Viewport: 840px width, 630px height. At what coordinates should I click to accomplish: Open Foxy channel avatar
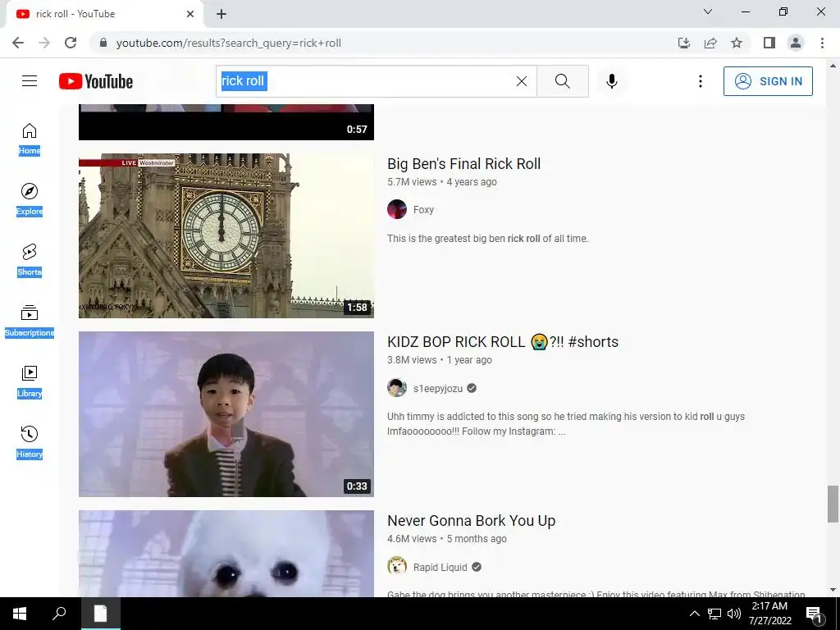(397, 209)
